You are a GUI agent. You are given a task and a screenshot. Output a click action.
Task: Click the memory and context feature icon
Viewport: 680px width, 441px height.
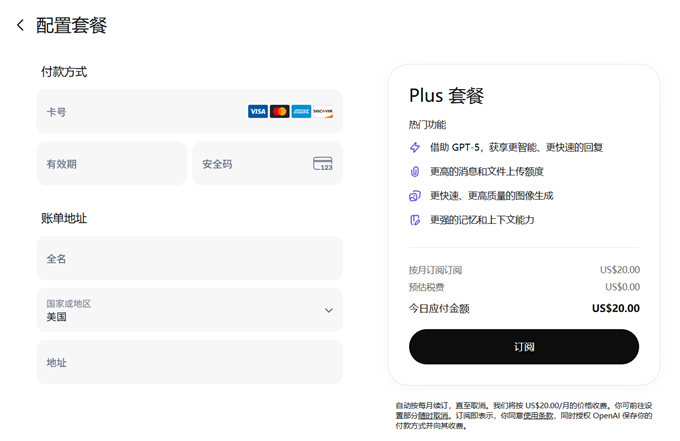(415, 220)
